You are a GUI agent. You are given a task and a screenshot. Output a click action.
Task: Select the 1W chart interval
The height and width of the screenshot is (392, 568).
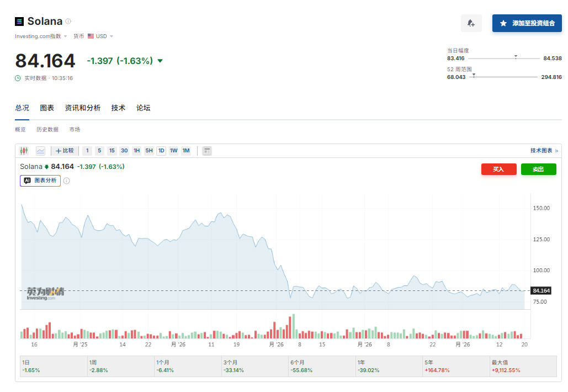[173, 151]
